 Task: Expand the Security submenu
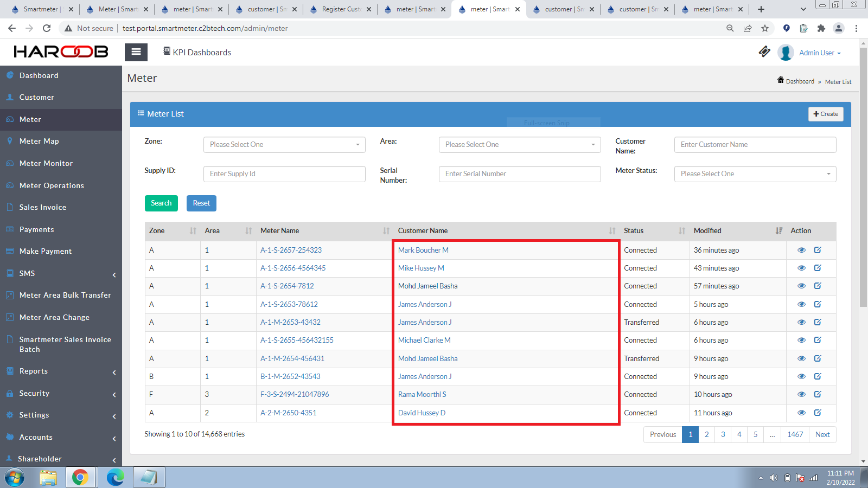(61, 393)
